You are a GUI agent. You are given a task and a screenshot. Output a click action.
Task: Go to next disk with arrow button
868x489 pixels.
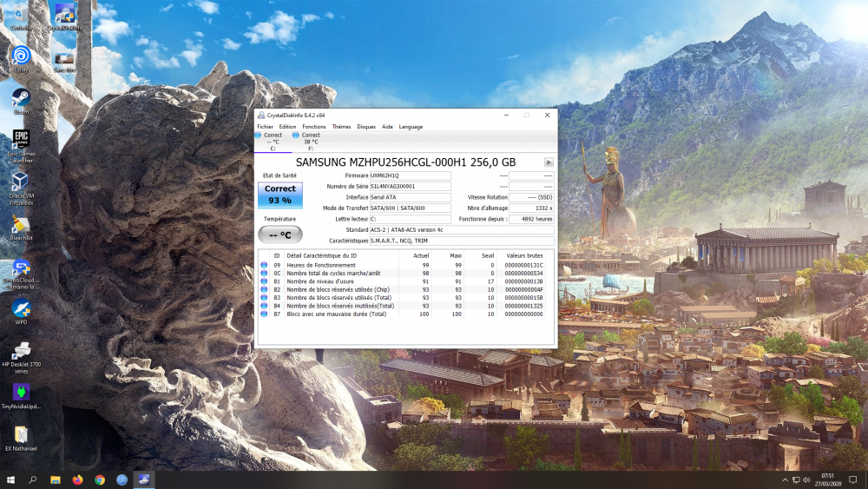click(549, 162)
